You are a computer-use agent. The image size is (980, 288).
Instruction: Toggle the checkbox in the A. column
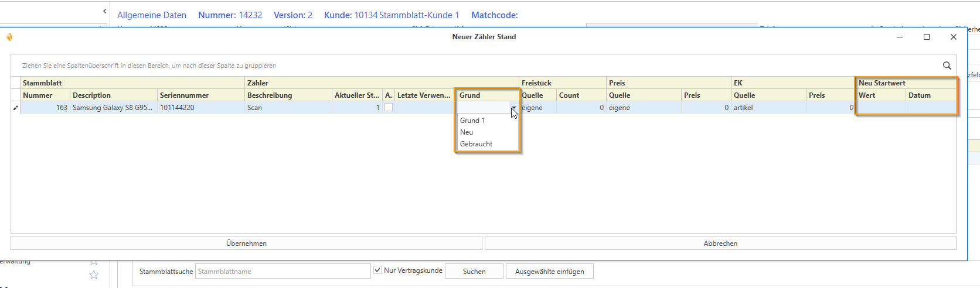click(x=389, y=108)
